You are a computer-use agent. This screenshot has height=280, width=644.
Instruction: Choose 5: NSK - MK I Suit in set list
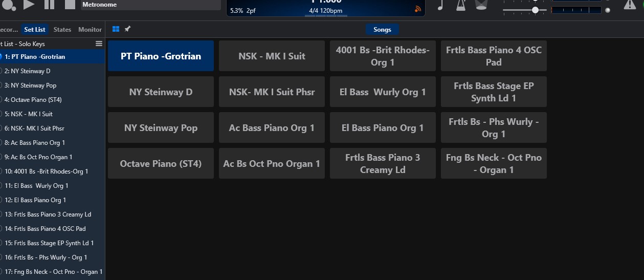tap(52, 114)
